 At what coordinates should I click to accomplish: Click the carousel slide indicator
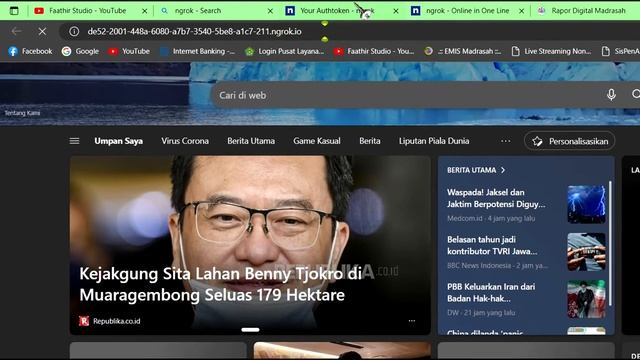[250, 330]
